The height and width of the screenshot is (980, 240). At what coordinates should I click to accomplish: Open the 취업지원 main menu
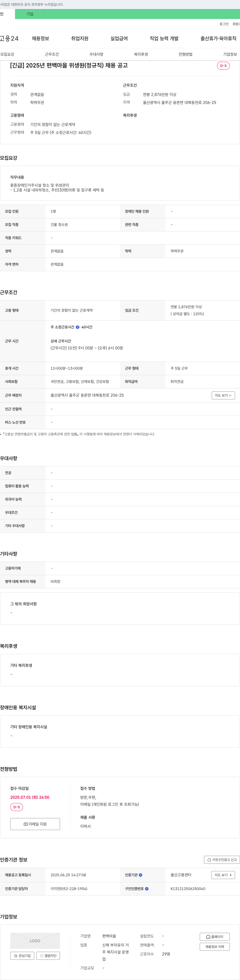(79, 38)
